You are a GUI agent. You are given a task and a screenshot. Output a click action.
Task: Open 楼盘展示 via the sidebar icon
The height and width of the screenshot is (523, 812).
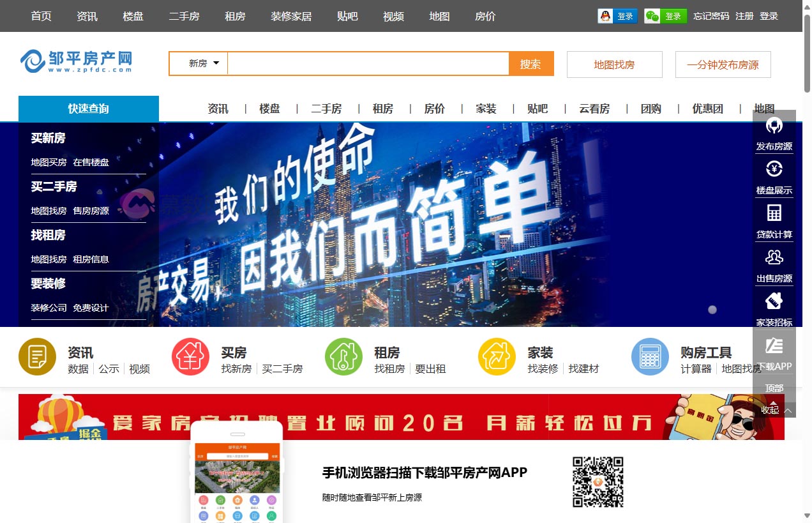click(774, 169)
